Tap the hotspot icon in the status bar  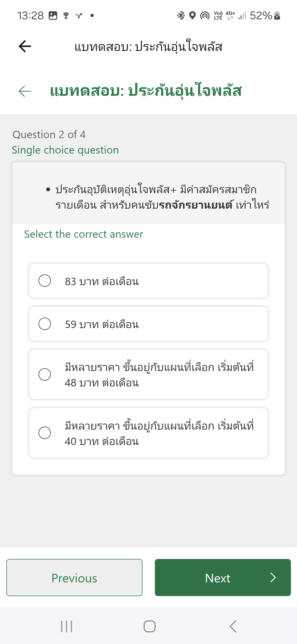[205, 16]
